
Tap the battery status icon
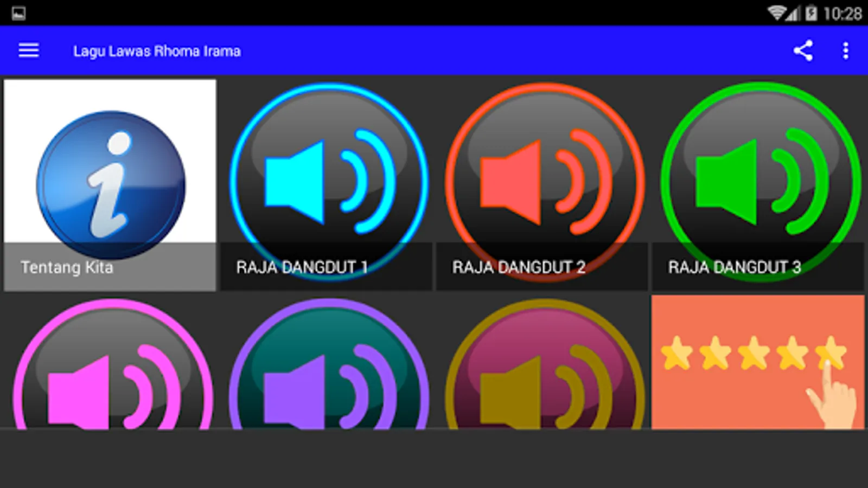click(811, 13)
